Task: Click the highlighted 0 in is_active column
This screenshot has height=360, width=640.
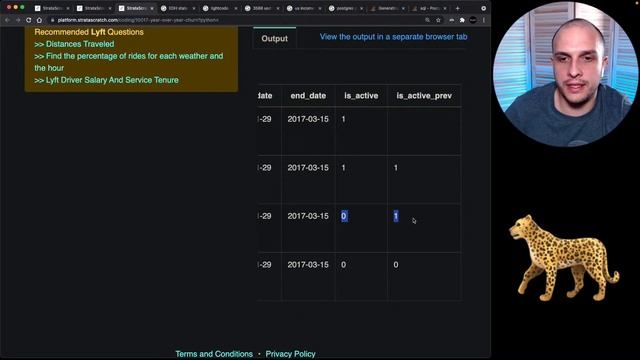Action: (x=344, y=216)
